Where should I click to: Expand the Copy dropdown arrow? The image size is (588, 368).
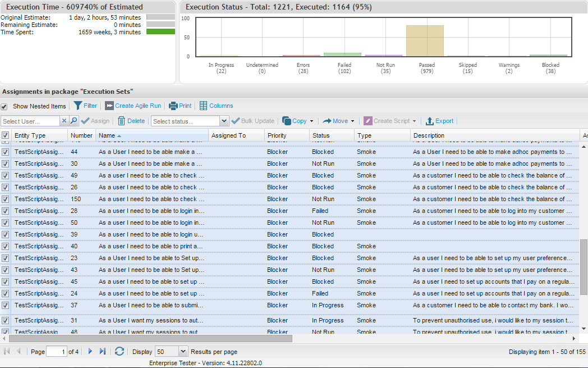[311, 121]
